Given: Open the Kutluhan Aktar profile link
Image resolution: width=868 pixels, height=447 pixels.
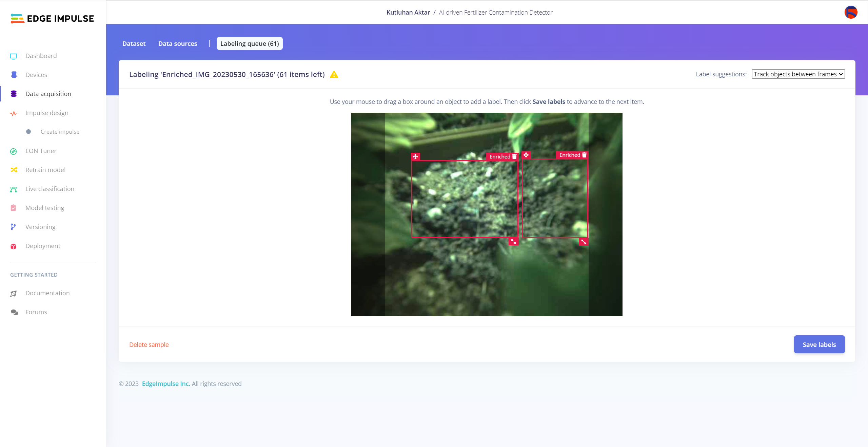Looking at the screenshot, I should click(408, 12).
